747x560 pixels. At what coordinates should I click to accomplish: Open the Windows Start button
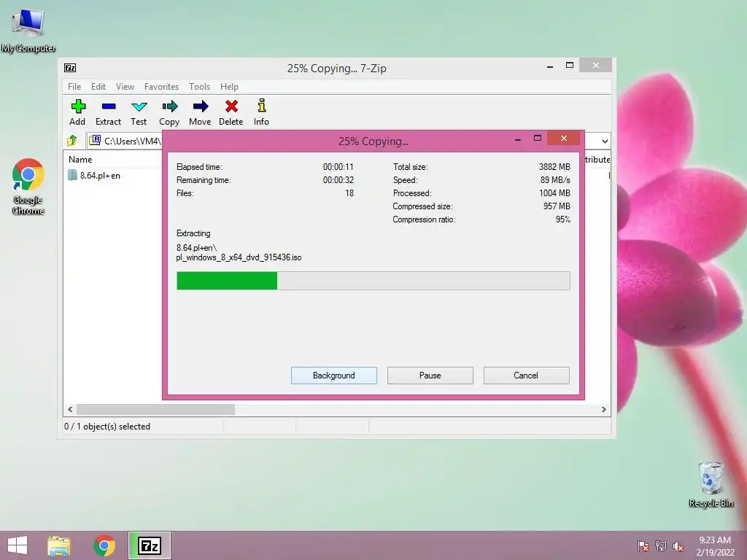tap(18, 545)
